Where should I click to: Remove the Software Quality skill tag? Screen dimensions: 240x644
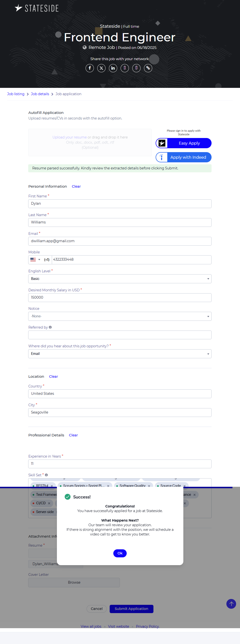coord(149,486)
